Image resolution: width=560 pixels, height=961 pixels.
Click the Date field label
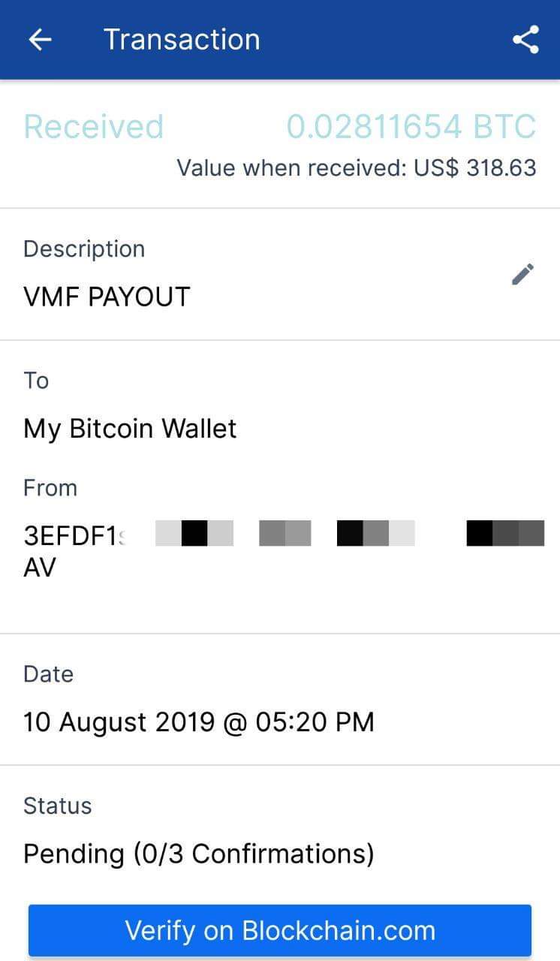(x=48, y=674)
